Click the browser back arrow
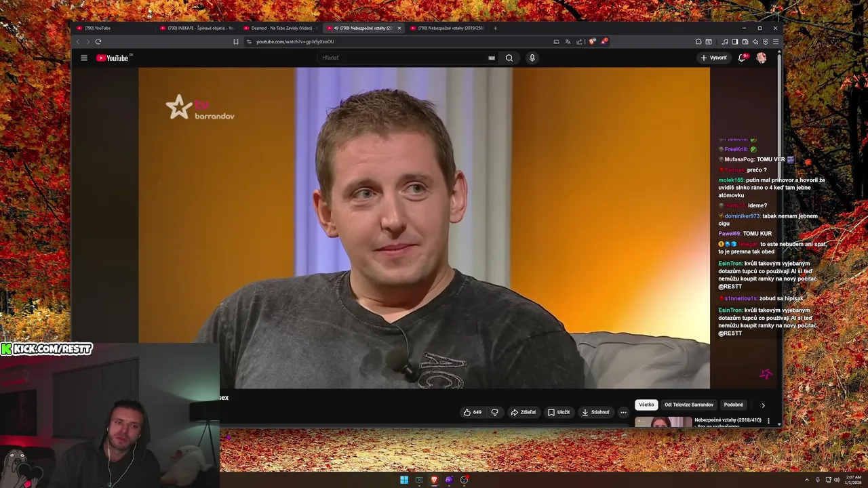This screenshot has width=868, height=488. click(x=78, y=41)
